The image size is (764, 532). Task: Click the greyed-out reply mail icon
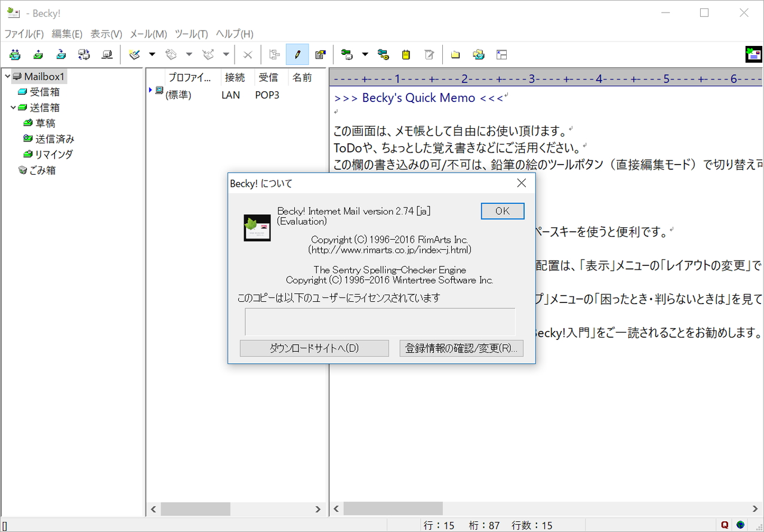(x=172, y=55)
